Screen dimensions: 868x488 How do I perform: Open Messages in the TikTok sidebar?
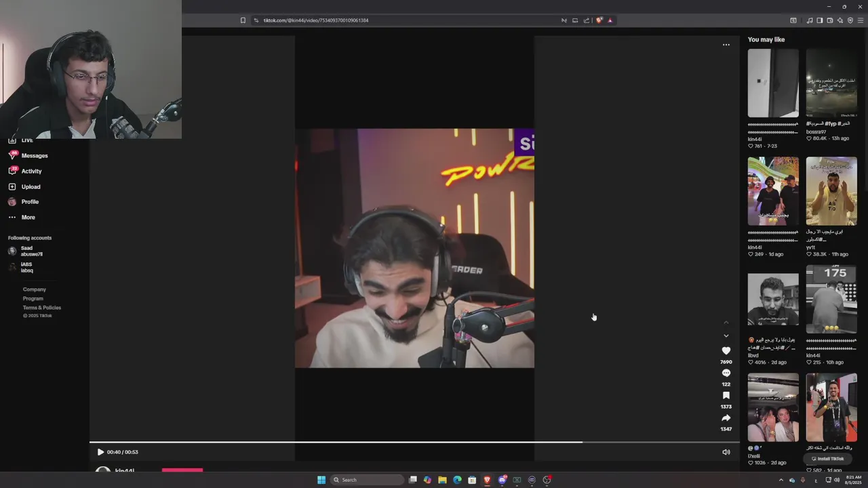coord(28,156)
